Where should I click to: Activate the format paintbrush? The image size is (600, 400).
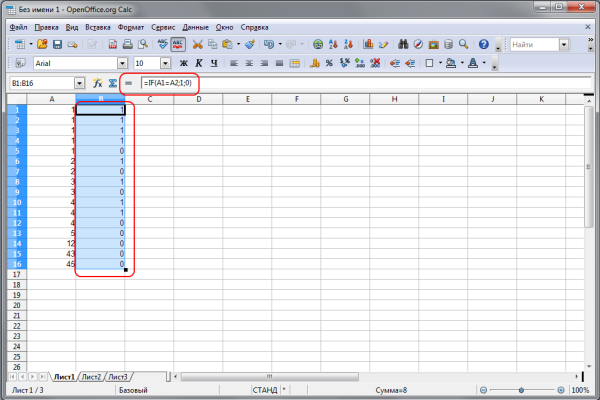click(x=250, y=44)
